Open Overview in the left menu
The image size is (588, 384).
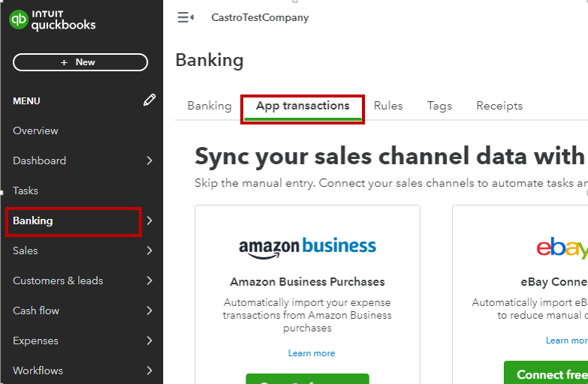tap(35, 130)
